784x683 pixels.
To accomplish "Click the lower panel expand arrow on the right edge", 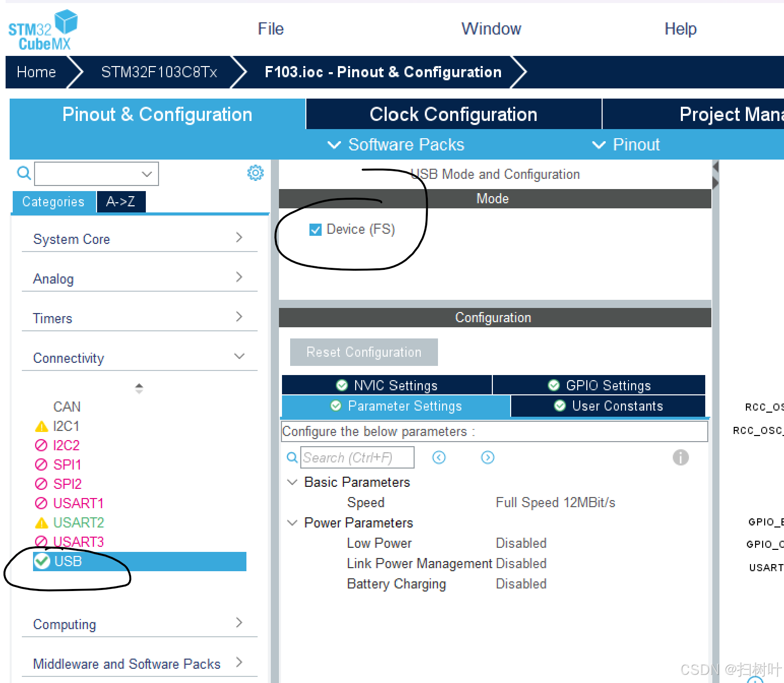I will 715,183.
